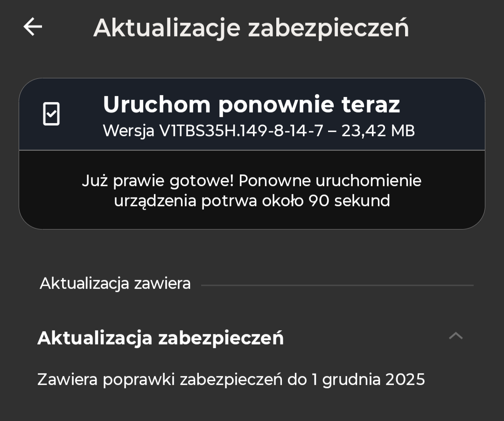
Task: Collapse section using the chevron up arrow
Action: [455, 336]
